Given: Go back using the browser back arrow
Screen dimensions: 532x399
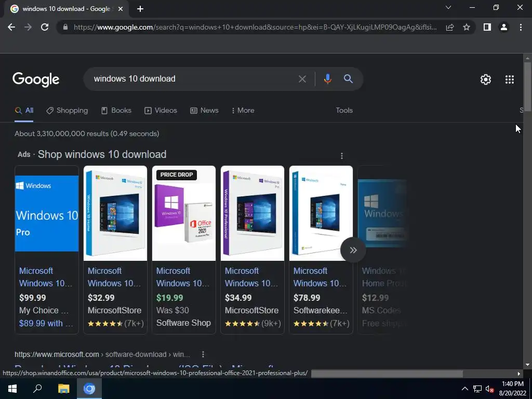Looking at the screenshot, I should (11, 27).
